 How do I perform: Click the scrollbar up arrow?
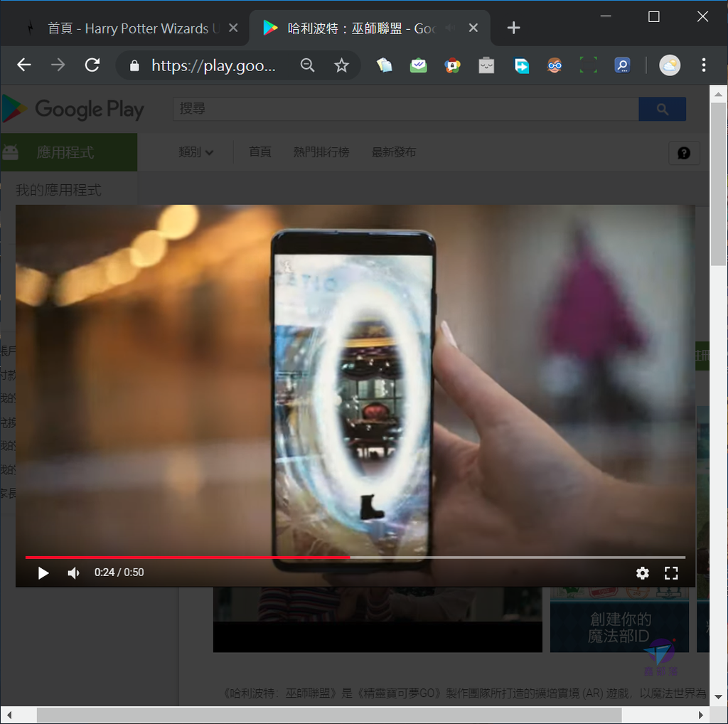(x=718, y=94)
